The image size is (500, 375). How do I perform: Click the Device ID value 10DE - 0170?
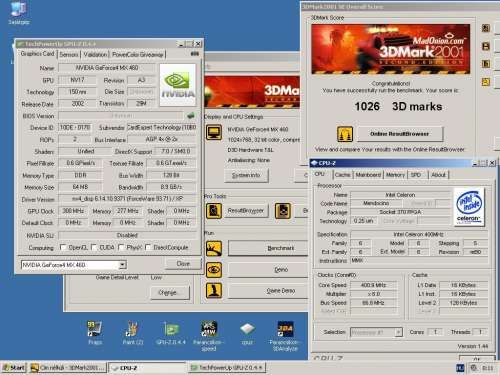tap(75, 127)
